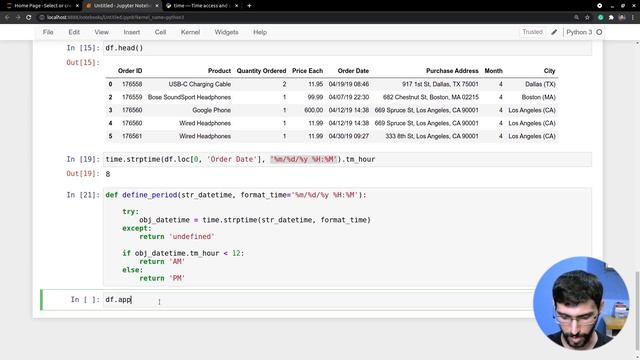The height and width of the screenshot is (360, 640).
Task: Click the kernel status circle indicator
Action: click(x=599, y=32)
